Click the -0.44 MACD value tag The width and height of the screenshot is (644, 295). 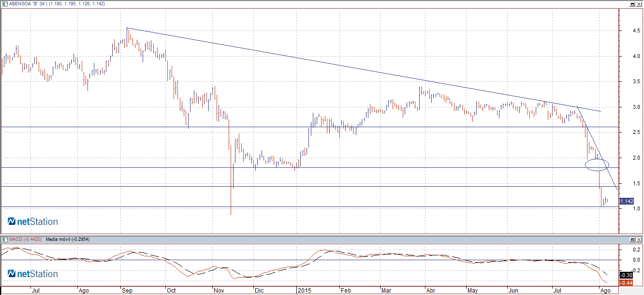(627, 282)
